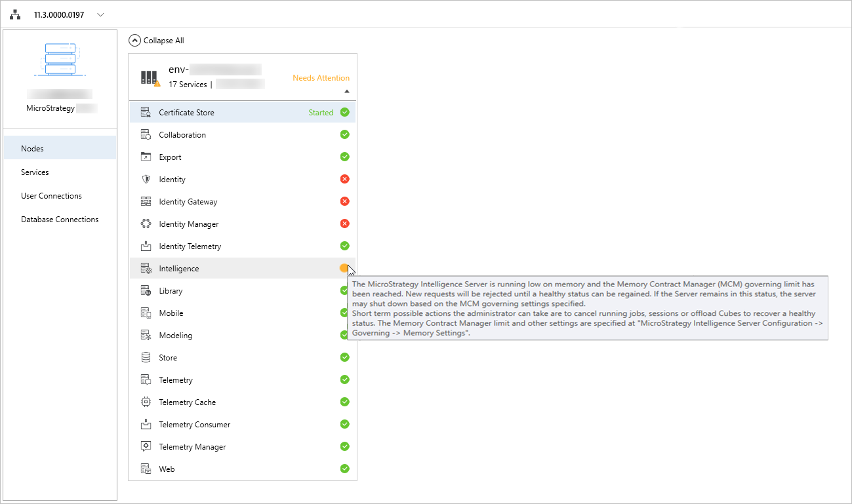Click the Store database icon
Screen dimensions: 852x504
(x=146, y=358)
